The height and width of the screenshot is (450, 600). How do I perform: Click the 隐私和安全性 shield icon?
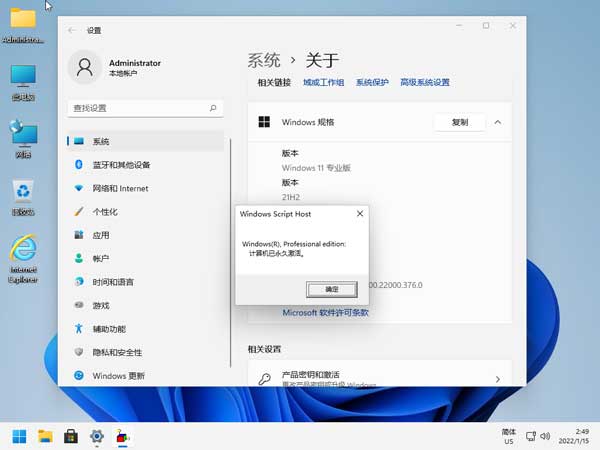(79, 352)
